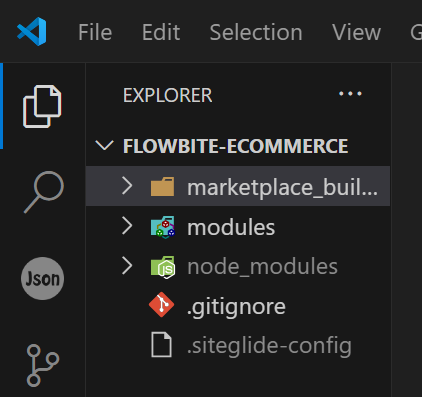
Task: Click the modules folder icon
Action: pos(163,227)
